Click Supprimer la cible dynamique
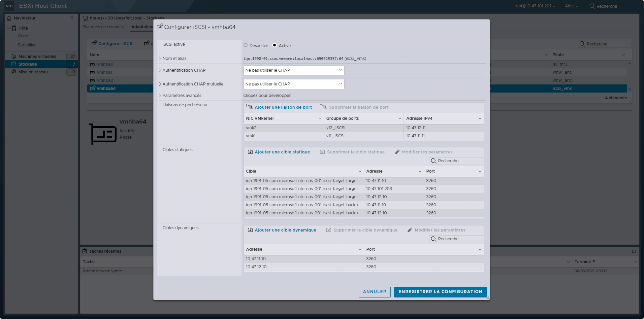 point(365,230)
